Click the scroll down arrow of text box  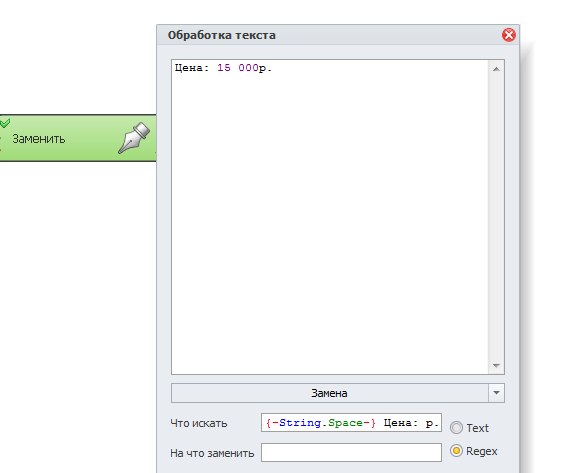click(x=496, y=366)
